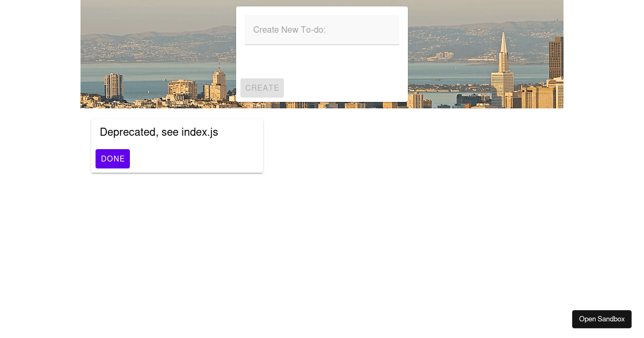Click the to-do text Deprecated, see index.js
Screen dimensions: 644x338
159,133
